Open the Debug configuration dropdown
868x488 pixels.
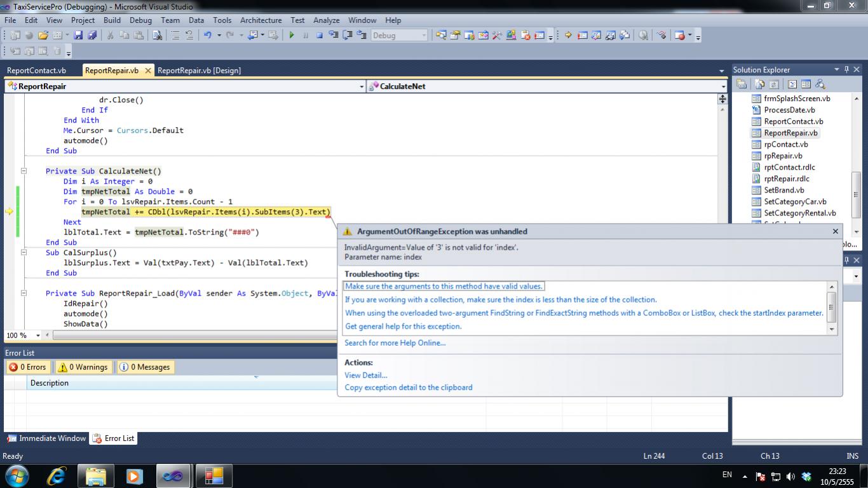pos(424,36)
